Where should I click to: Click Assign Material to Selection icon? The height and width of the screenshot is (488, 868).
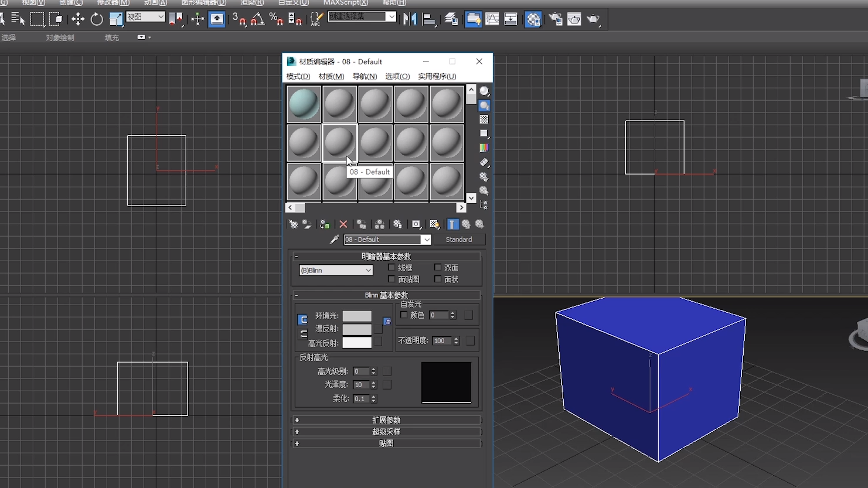coord(325,224)
